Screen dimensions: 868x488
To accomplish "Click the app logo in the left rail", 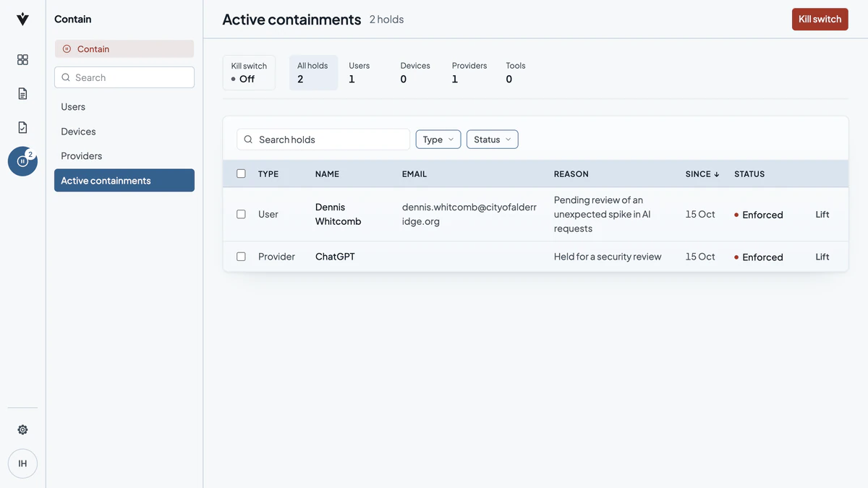I will pyautogui.click(x=22, y=20).
